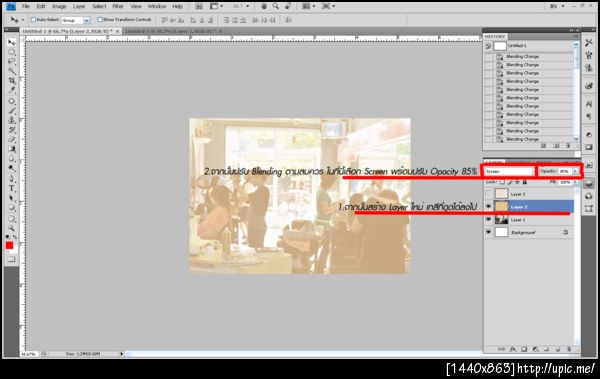Click the Zoom icon in application bar
The width and height of the screenshot is (600, 379).
(276, 7)
